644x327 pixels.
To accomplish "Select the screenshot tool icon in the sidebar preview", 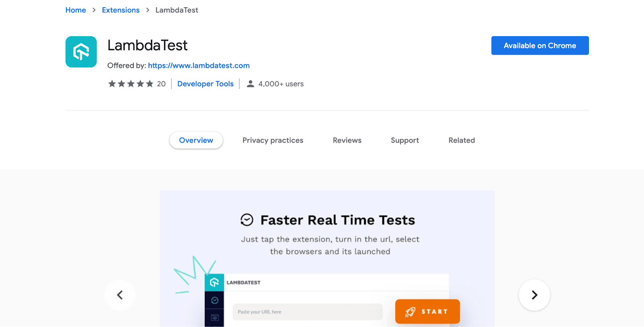I will pos(215,317).
